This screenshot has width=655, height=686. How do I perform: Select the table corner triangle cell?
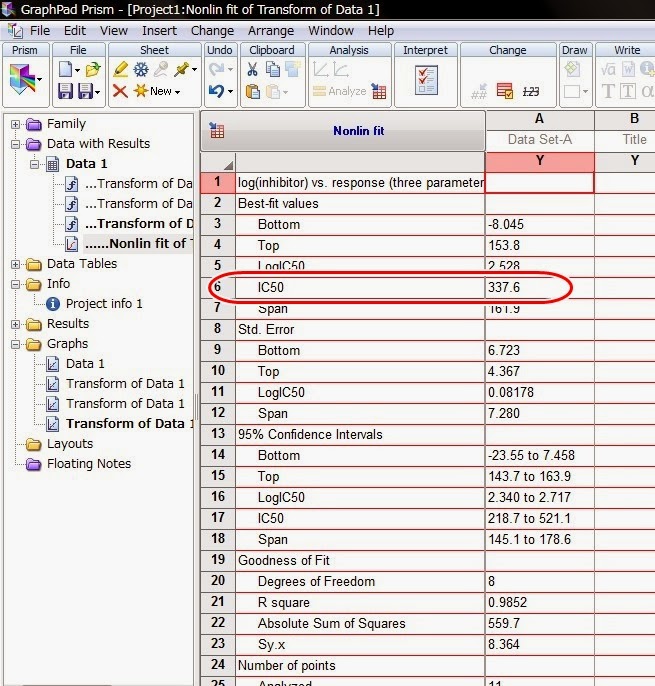(x=218, y=162)
